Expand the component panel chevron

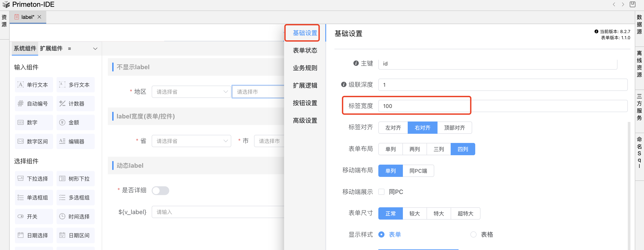coord(95,48)
